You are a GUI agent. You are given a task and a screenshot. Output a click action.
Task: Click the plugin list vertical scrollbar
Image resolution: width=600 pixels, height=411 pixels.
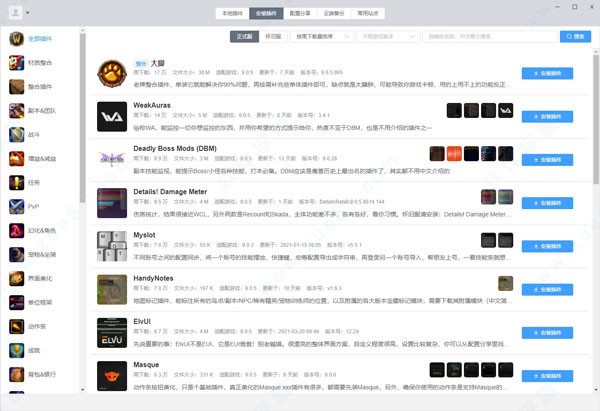pyautogui.click(x=596, y=119)
